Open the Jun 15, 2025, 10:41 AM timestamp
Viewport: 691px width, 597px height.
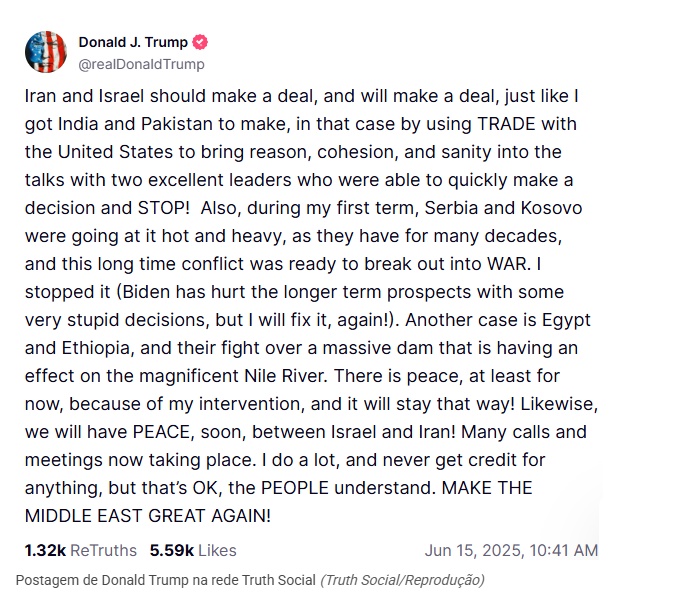pyautogui.click(x=511, y=551)
